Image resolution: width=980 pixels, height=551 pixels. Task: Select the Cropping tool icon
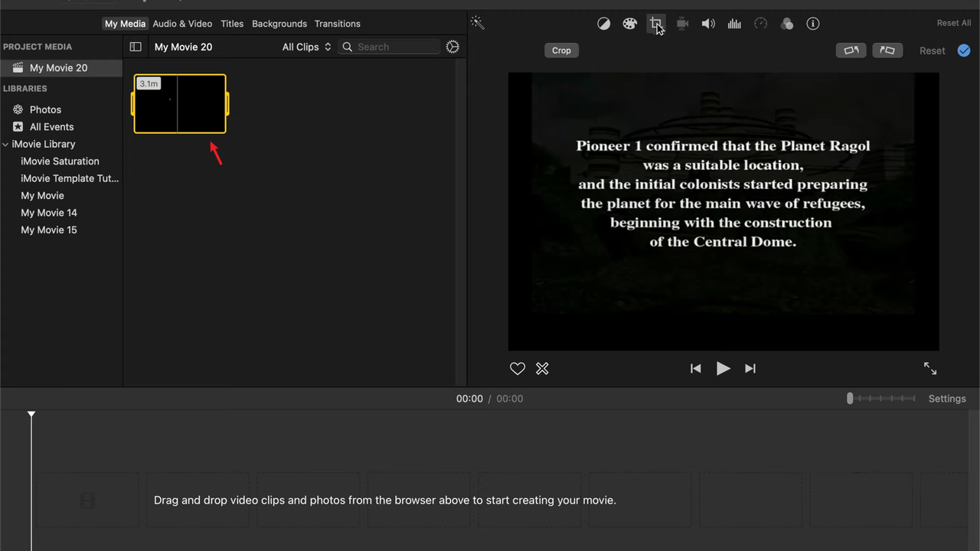click(655, 24)
